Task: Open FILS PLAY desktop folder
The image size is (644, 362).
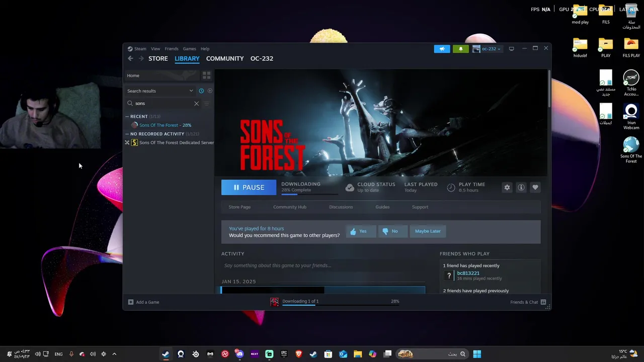Action: tap(631, 48)
